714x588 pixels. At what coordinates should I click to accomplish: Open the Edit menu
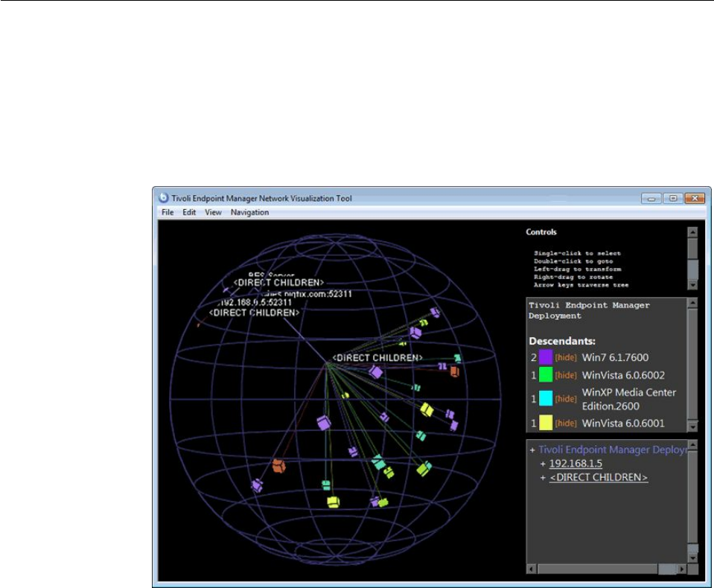[x=189, y=212]
